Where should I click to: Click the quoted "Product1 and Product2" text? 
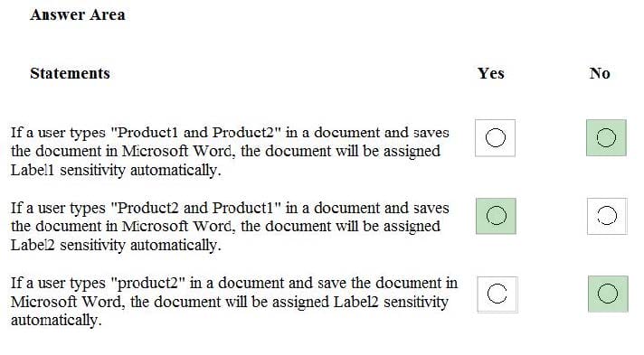tap(196, 133)
